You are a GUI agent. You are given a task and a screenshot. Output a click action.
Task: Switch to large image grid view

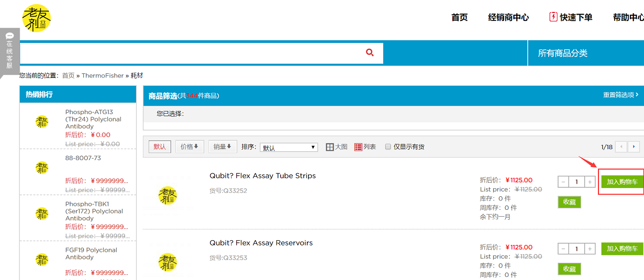337,147
